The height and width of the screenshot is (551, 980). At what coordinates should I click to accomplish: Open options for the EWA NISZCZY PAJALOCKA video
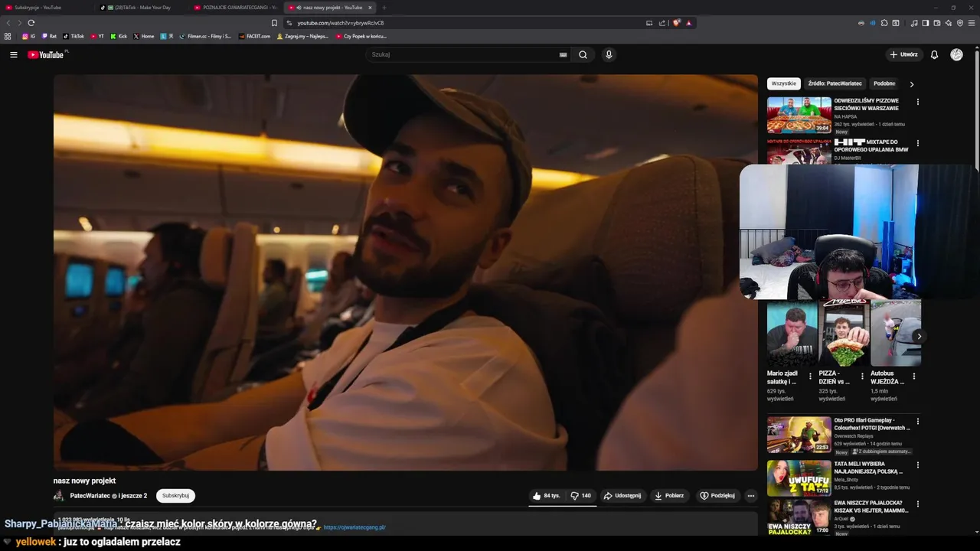click(918, 504)
